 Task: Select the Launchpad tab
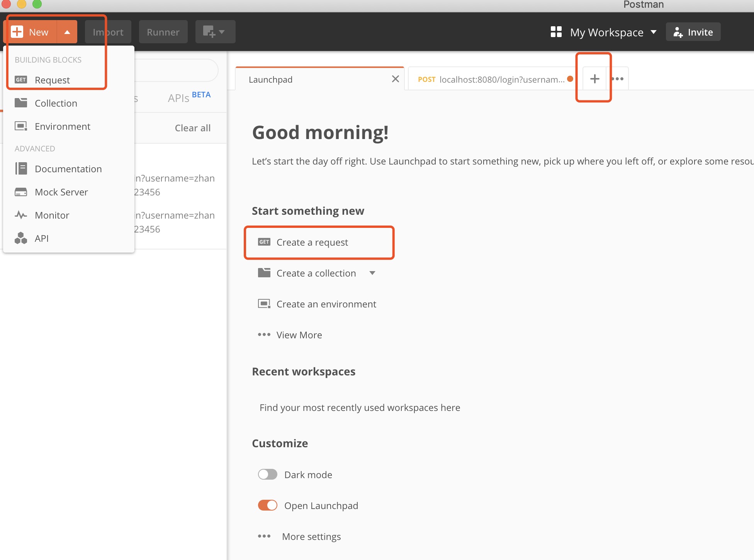pos(318,79)
